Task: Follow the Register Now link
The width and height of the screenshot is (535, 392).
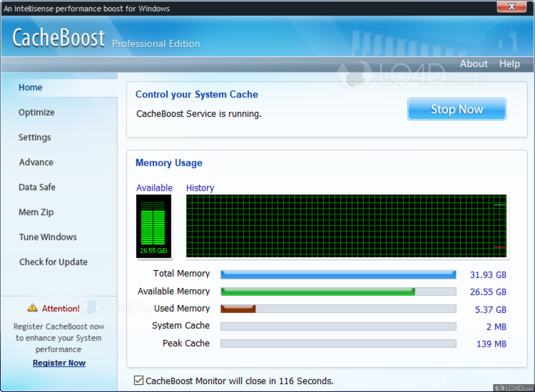Action: point(59,363)
